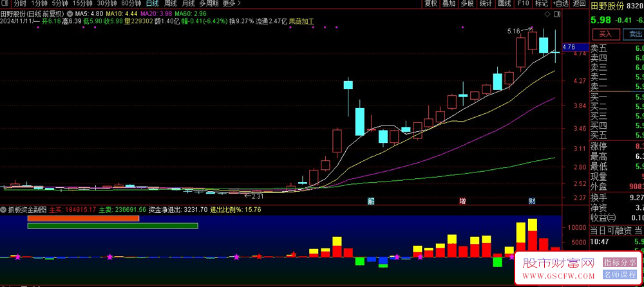The height and width of the screenshot is (287, 644).
Task: Click the 买一 bid level row
Action: click(x=617, y=97)
